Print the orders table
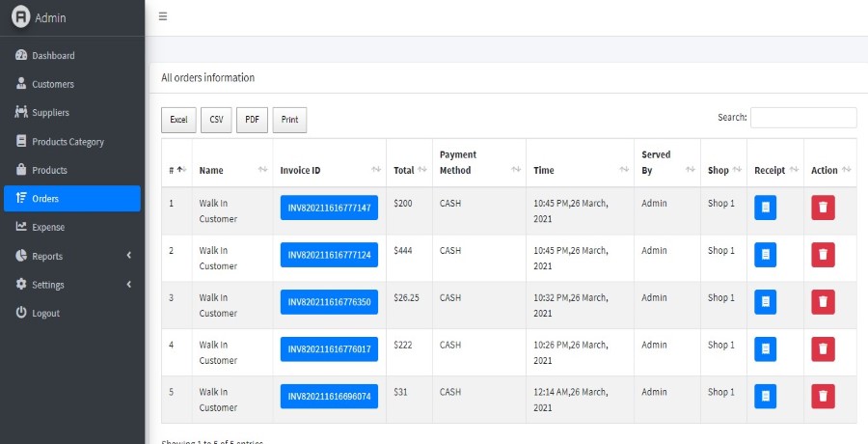Screen dimensions: 868x444 pos(289,120)
